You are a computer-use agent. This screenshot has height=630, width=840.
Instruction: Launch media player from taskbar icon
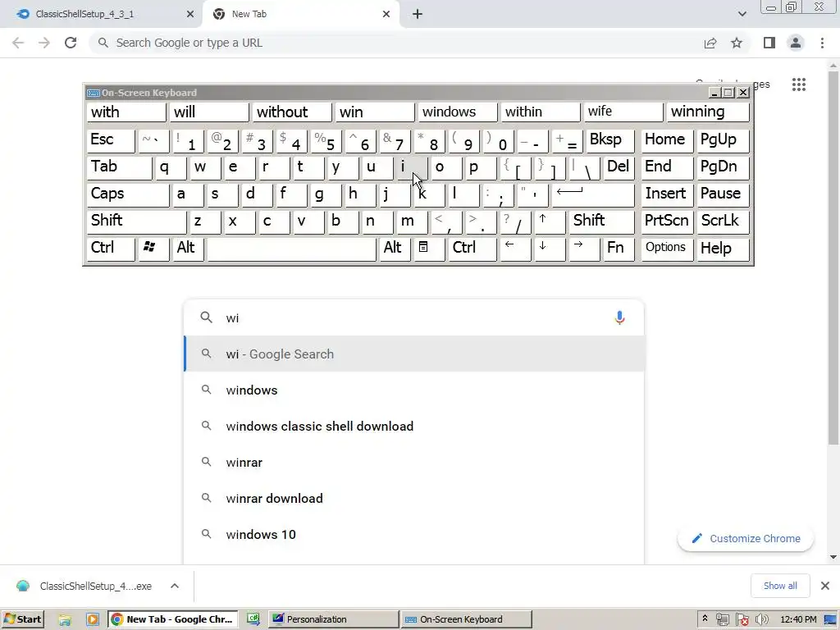(x=92, y=620)
